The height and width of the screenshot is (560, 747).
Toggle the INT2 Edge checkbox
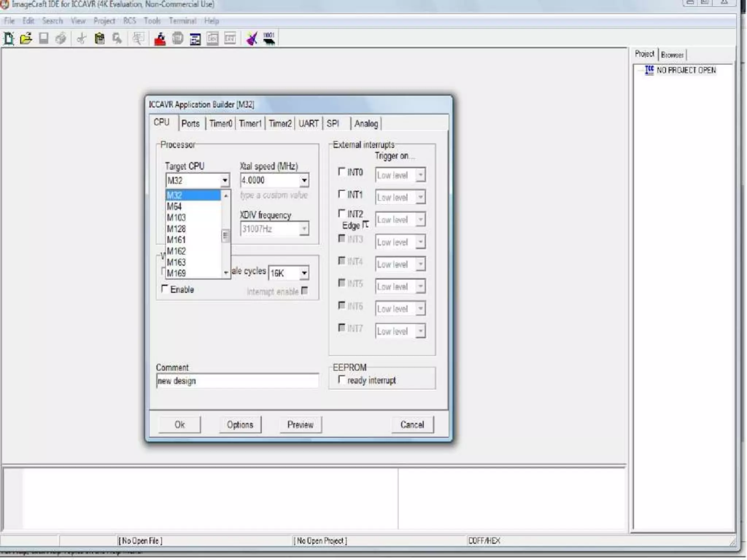pyautogui.click(x=365, y=225)
